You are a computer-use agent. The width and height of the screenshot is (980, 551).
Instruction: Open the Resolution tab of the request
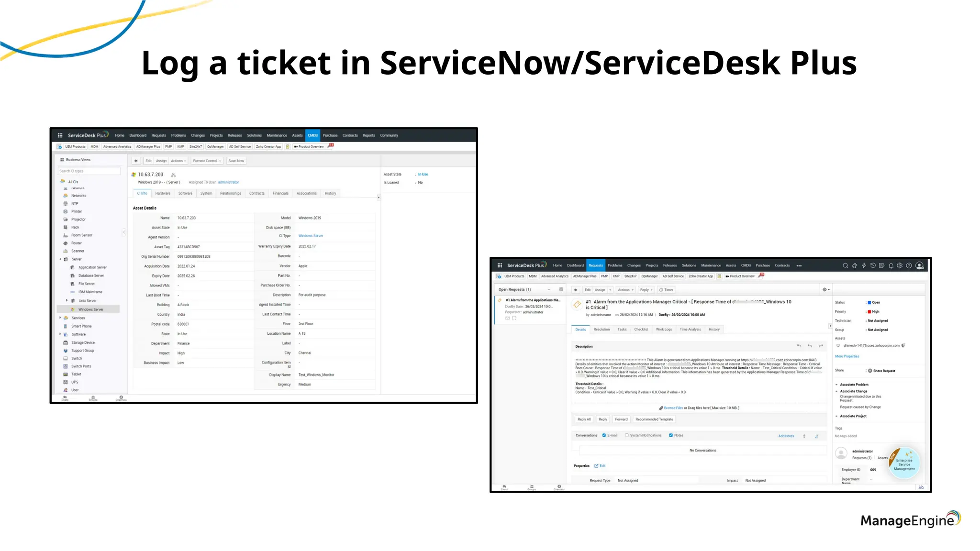coord(601,329)
